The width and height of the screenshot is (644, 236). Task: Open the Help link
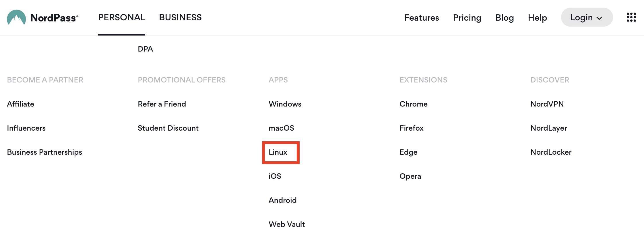[x=537, y=18]
